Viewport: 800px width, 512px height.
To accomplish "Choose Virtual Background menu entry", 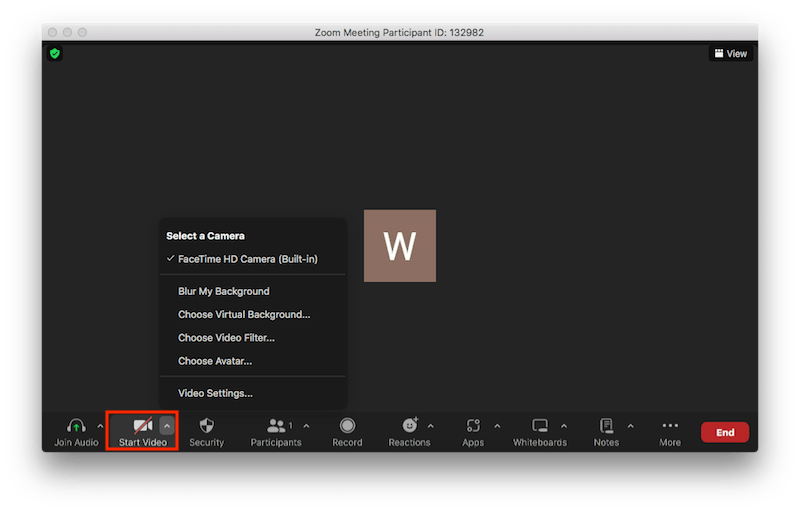I will point(253,315).
